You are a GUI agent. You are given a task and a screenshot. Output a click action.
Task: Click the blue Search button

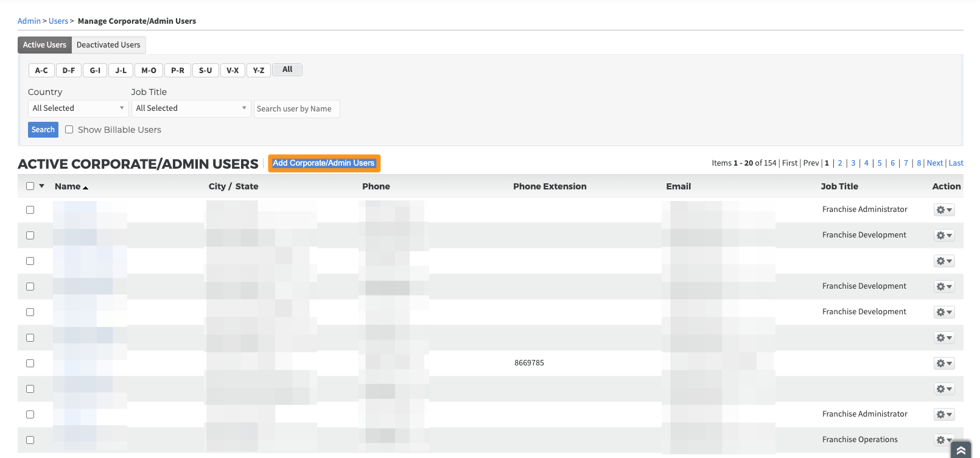(x=43, y=130)
